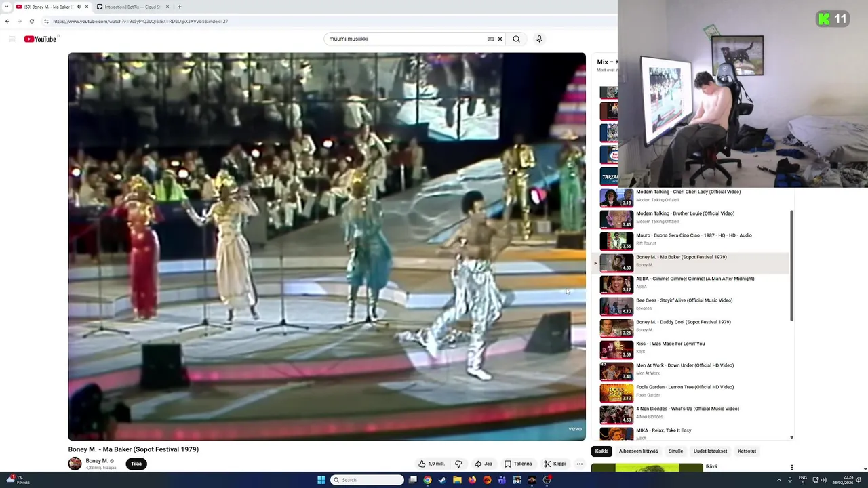Play Boney M. Daddy Cool playlist entry
The image size is (868, 488).
coord(692,327)
